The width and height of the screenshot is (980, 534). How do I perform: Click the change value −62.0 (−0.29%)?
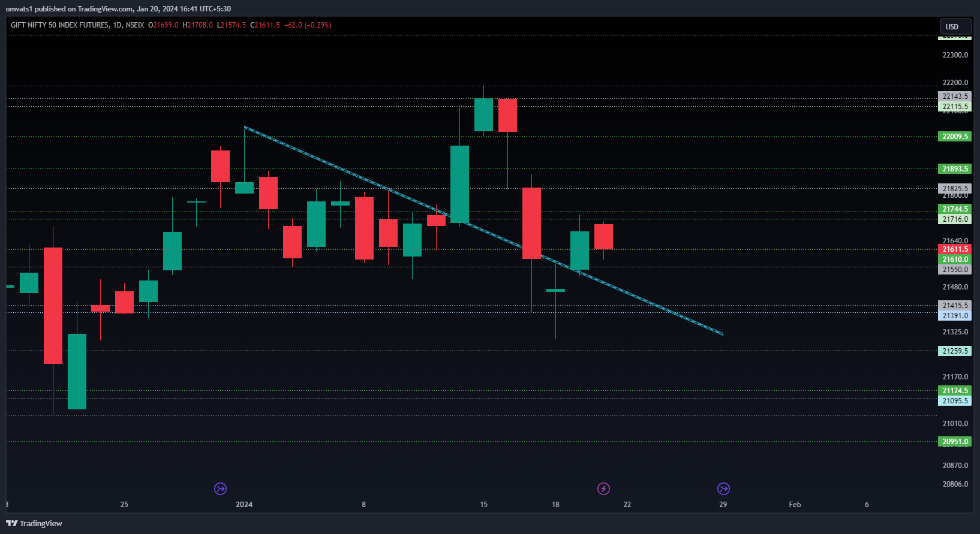(x=308, y=25)
